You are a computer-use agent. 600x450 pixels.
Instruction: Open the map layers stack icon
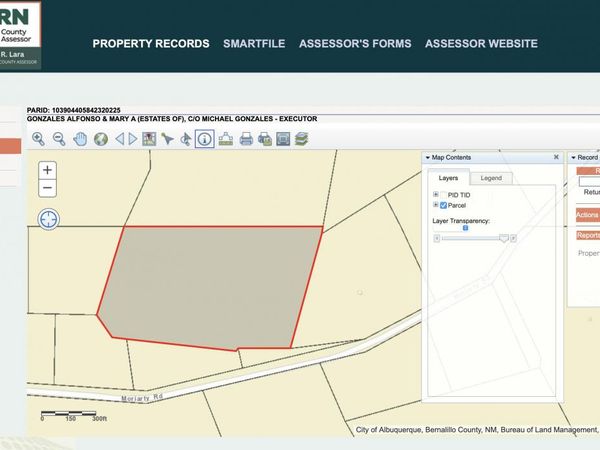pos(302,139)
